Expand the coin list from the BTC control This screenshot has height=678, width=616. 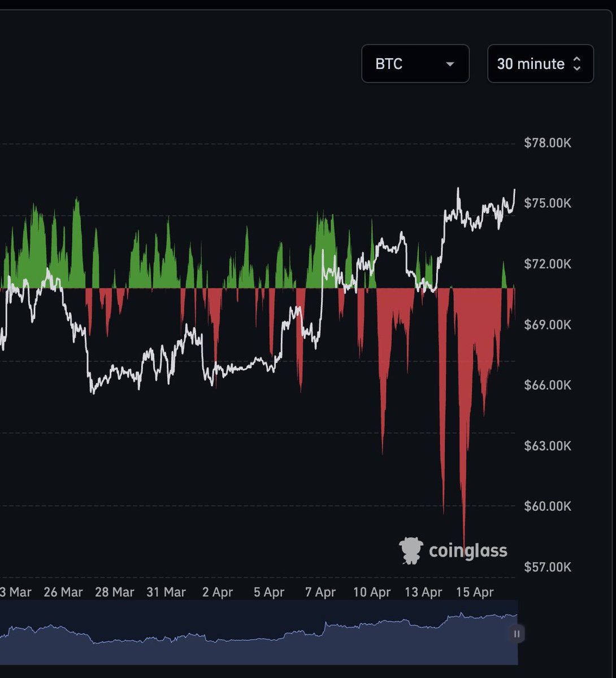pyautogui.click(x=415, y=64)
